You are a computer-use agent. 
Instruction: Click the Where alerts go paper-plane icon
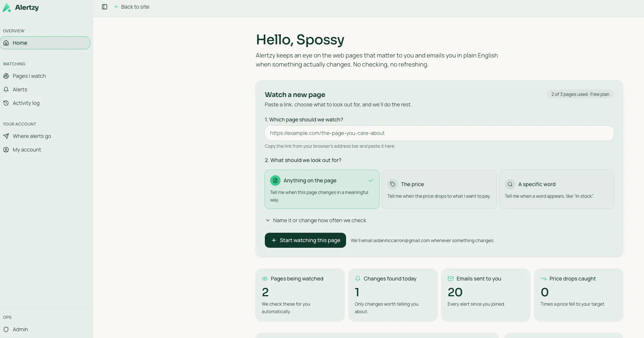6,136
